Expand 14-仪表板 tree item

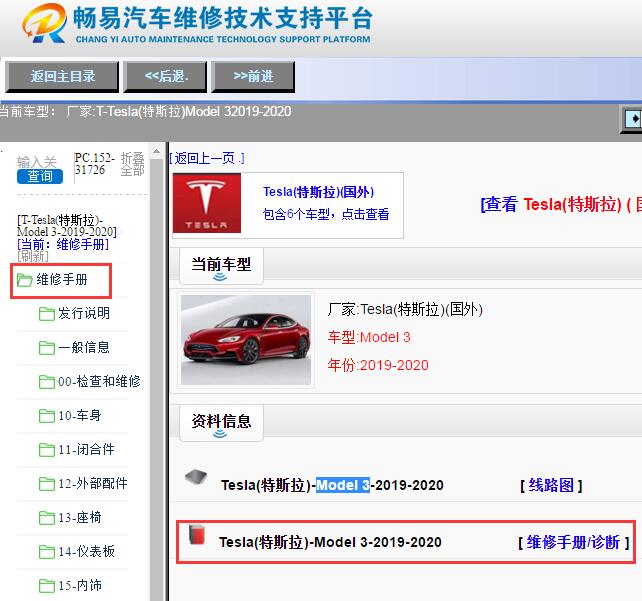pos(86,551)
